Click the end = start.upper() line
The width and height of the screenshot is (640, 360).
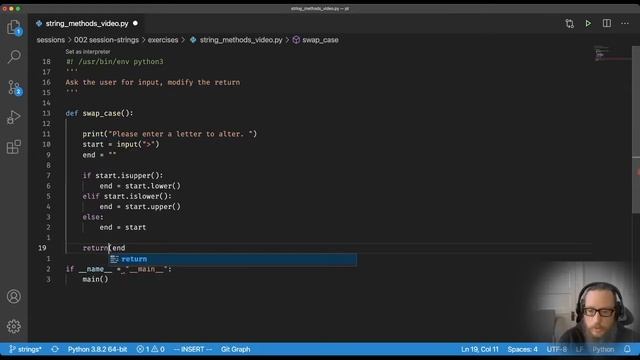tap(140, 207)
